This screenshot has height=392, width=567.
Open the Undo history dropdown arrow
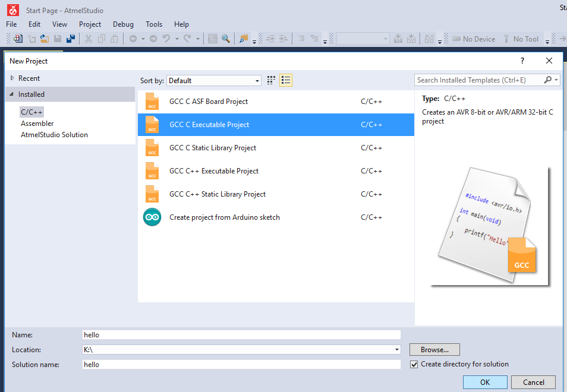click(177, 39)
